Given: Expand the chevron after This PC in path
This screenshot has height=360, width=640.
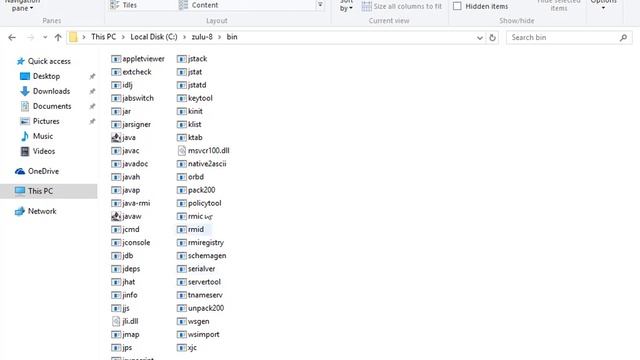Looking at the screenshot, I should click(x=123, y=37).
